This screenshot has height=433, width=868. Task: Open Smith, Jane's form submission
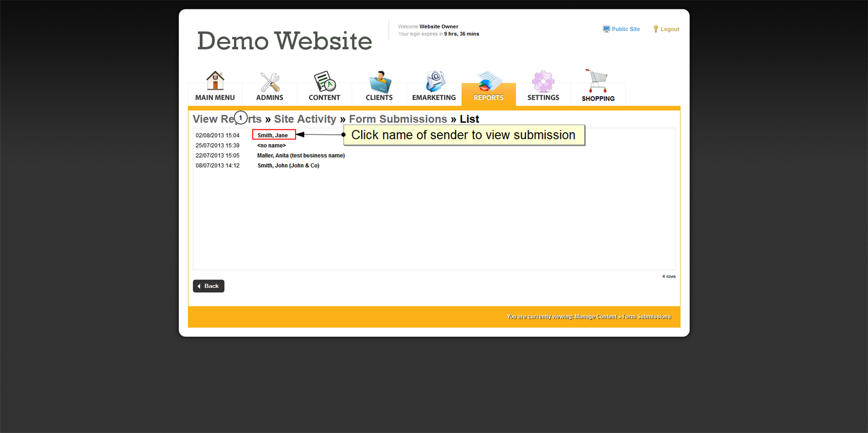(x=273, y=135)
